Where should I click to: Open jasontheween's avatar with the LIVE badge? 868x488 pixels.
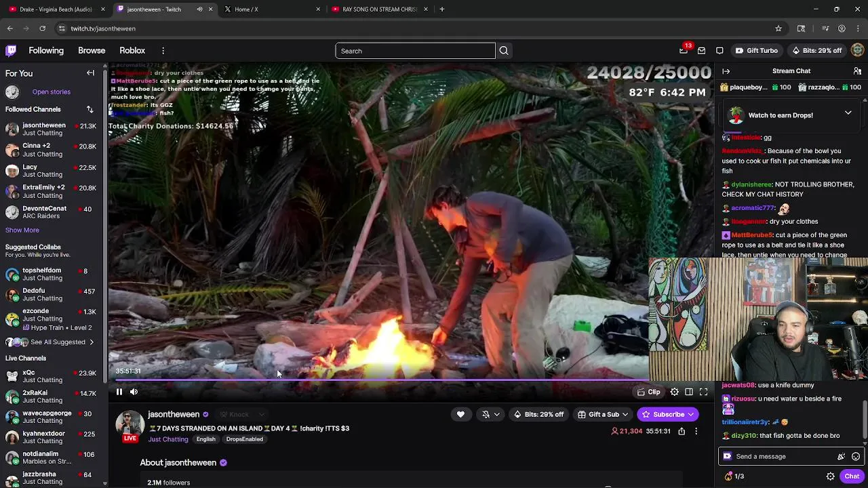point(130,426)
